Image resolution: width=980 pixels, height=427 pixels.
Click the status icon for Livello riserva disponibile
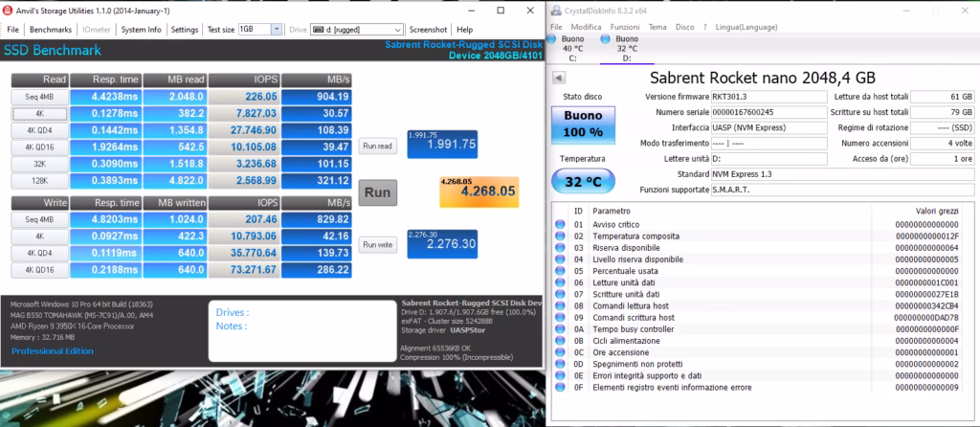pos(560,259)
